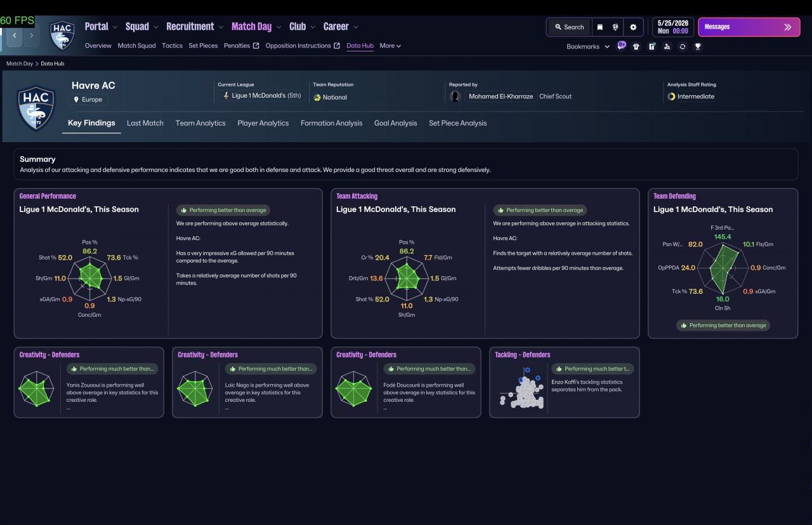Select the Key Findings tab
The image size is (812, 525).
91,123
